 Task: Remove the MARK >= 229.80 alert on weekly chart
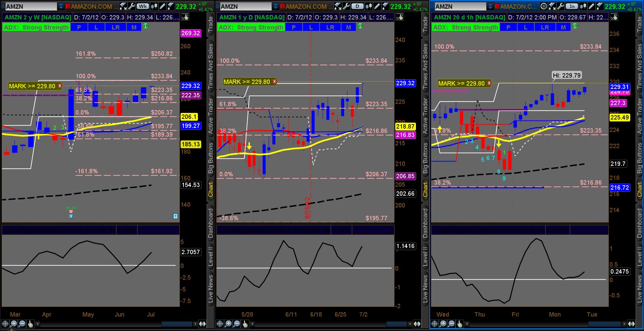[x=60, y=86]
